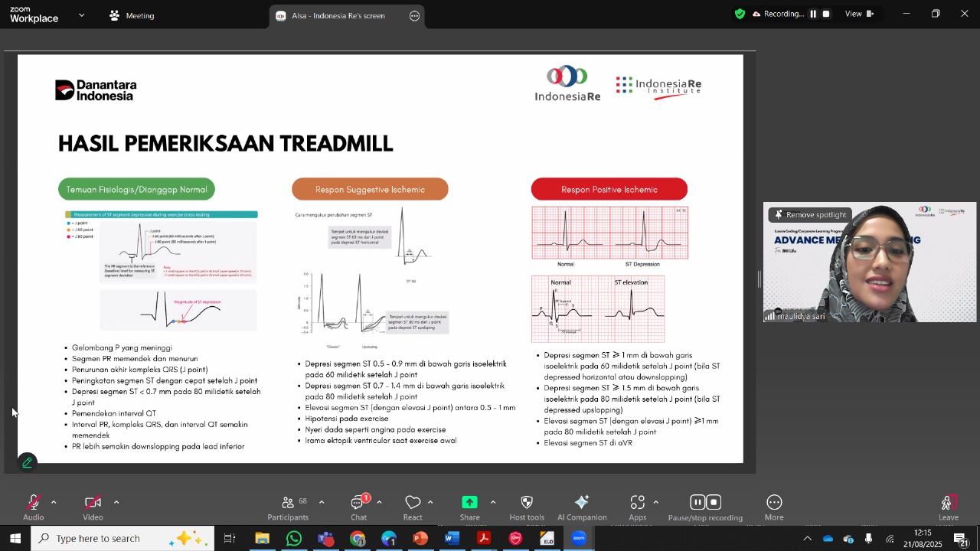The height and width of the screenshot is (551, 980).
Task: Open the More options ellipsis
Action: coord(774,503)
